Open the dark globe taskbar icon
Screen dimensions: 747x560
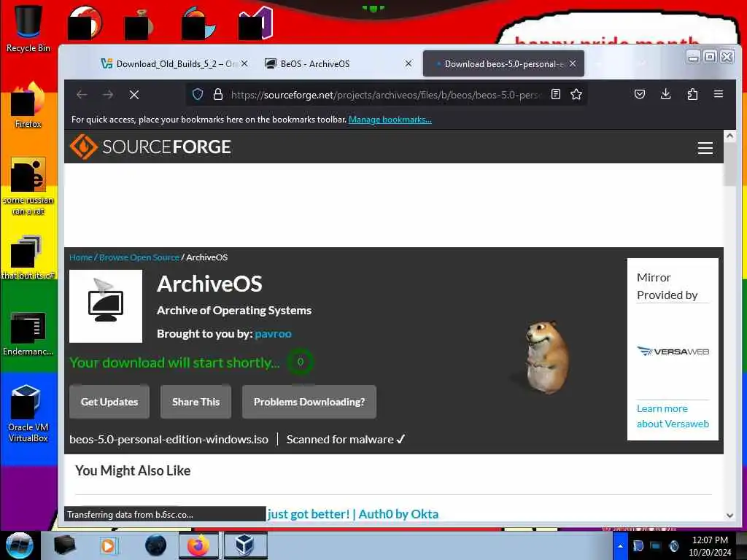coord(155,545)
